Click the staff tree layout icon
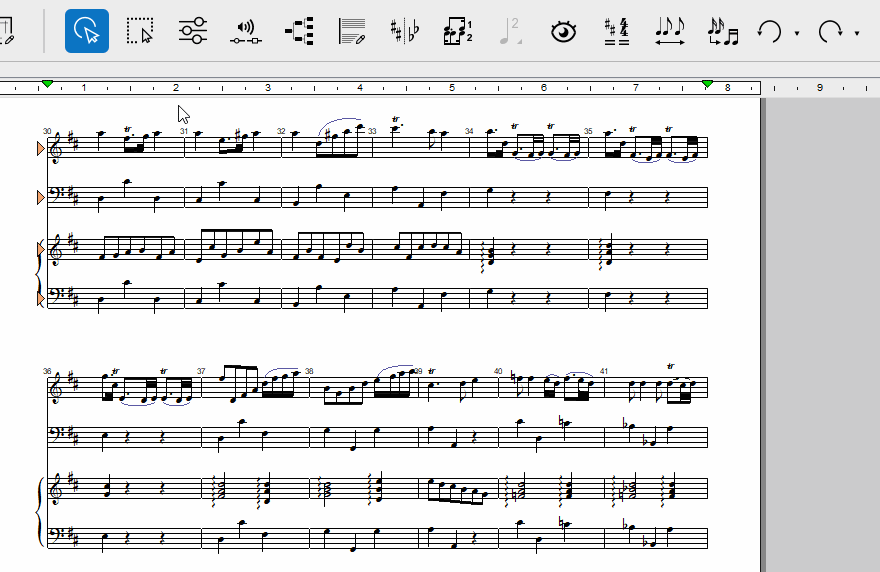The width and height of the screenshot is (880, 572). [299, 31]
